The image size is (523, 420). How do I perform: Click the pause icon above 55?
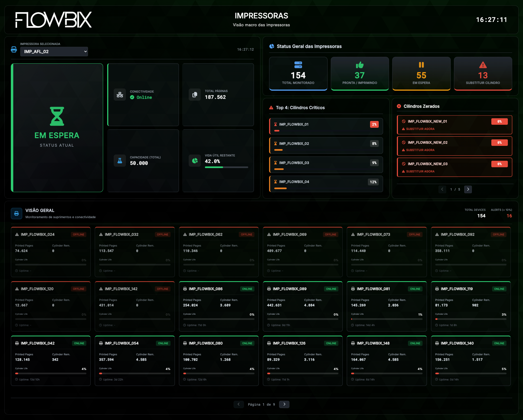click(x=421, y=65)
